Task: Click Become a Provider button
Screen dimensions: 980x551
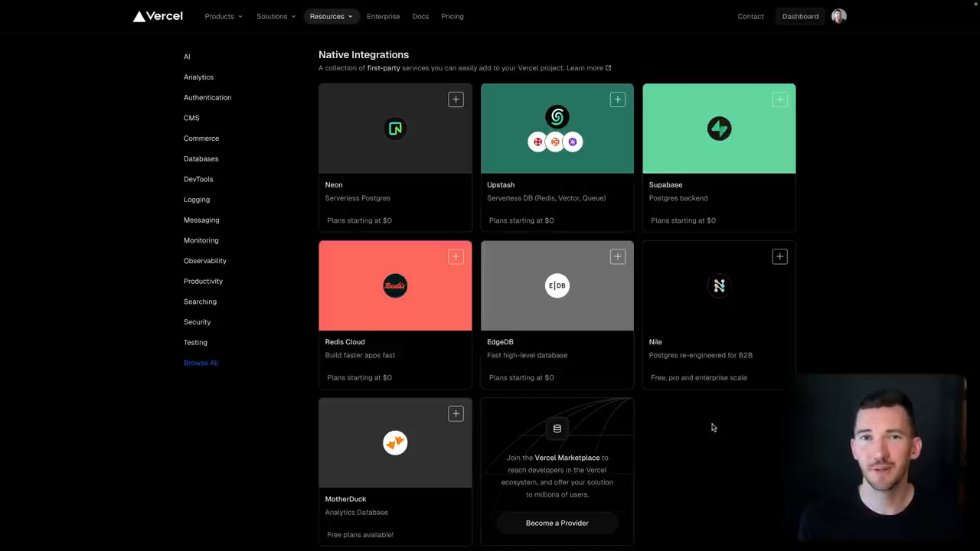Action: 557,523
